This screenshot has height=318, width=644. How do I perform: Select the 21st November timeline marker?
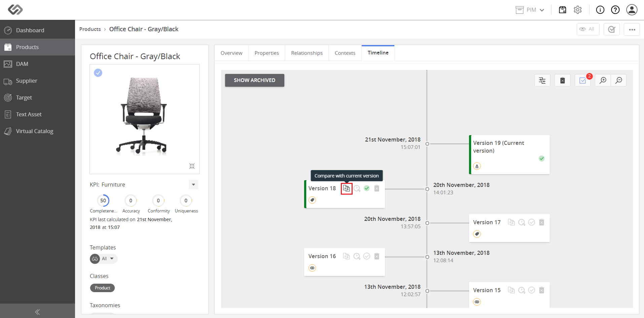(x=427, y=144)
